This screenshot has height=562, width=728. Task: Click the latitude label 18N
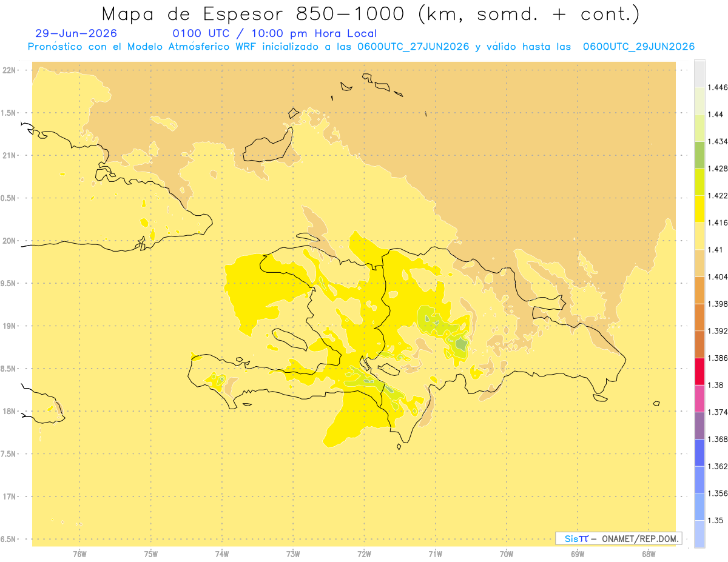point(10,412)
